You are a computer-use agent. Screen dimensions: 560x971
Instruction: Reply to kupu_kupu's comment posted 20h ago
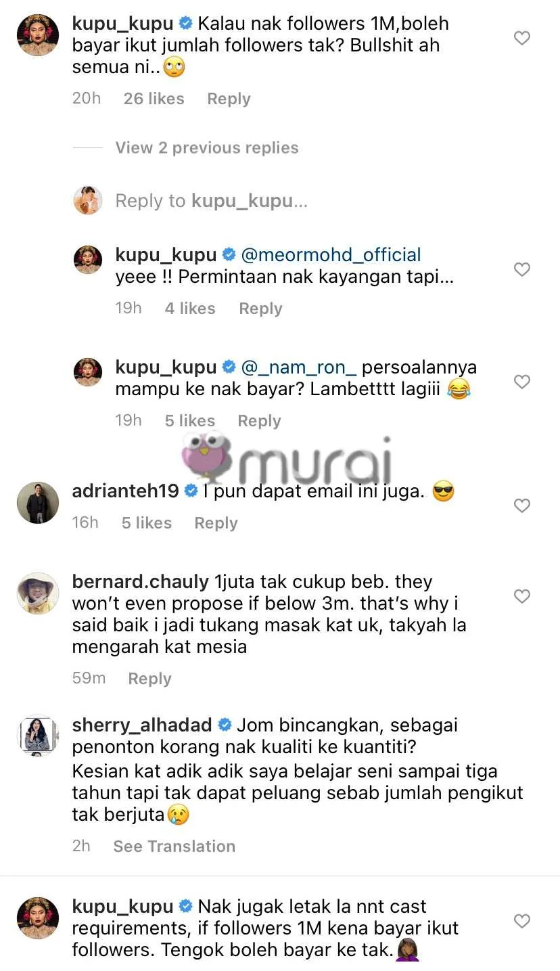(x=229, y=99)
